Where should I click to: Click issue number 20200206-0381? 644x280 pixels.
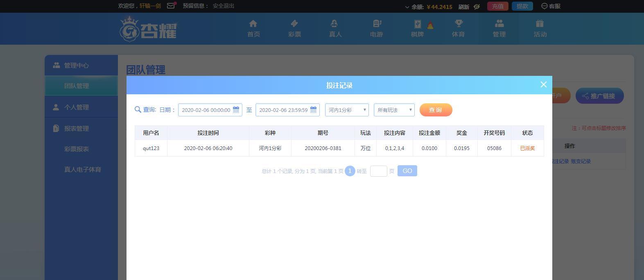click(323, 148)
